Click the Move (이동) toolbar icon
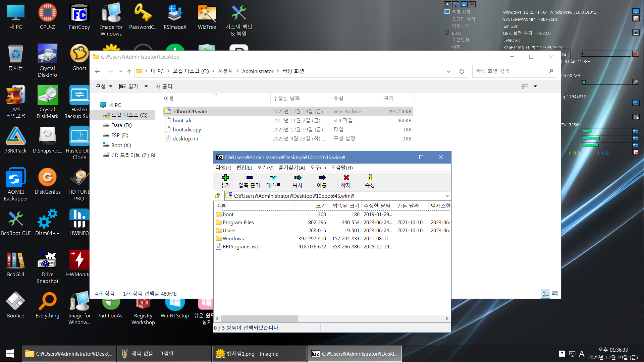Screen dimensions: 644x362 click(322, 178)
